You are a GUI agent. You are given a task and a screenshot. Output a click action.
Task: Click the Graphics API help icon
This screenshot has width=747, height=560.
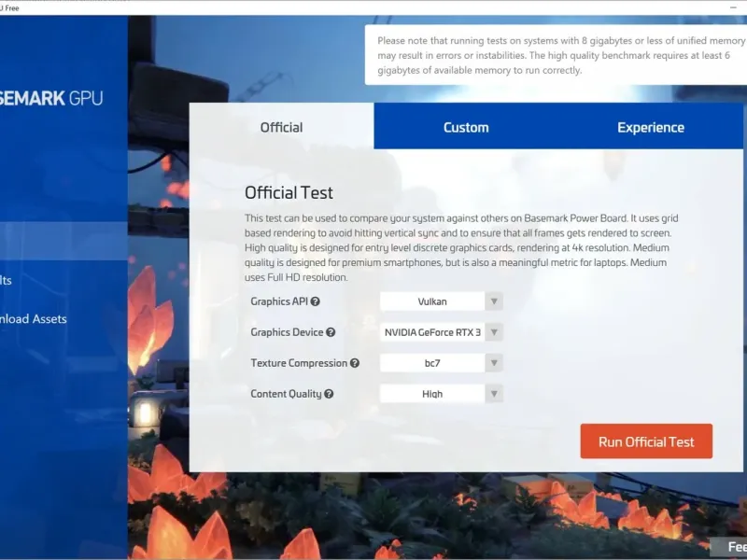tap(315, 301)
